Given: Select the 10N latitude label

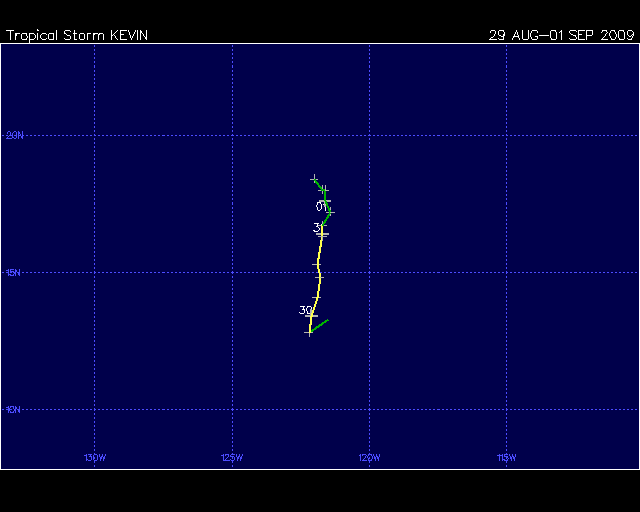Looking at the screenshot, I should click(x=15, y=409).
